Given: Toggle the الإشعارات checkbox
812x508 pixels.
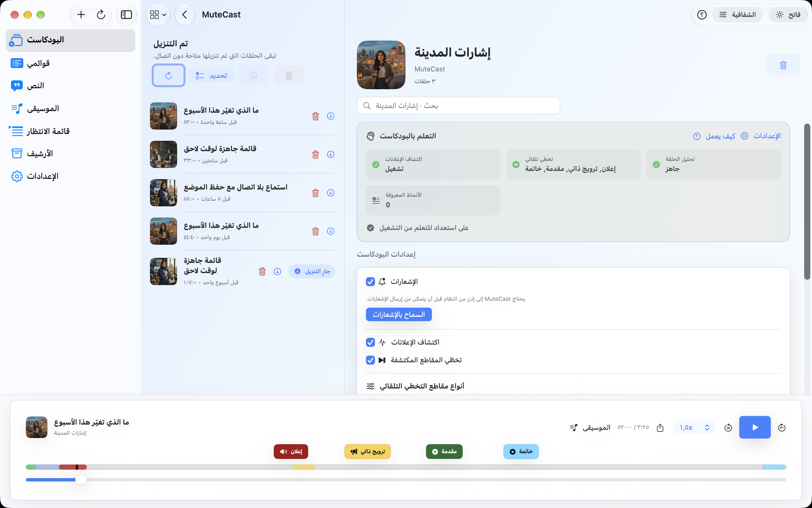Looking at the screenshot, I should point(370,282).
